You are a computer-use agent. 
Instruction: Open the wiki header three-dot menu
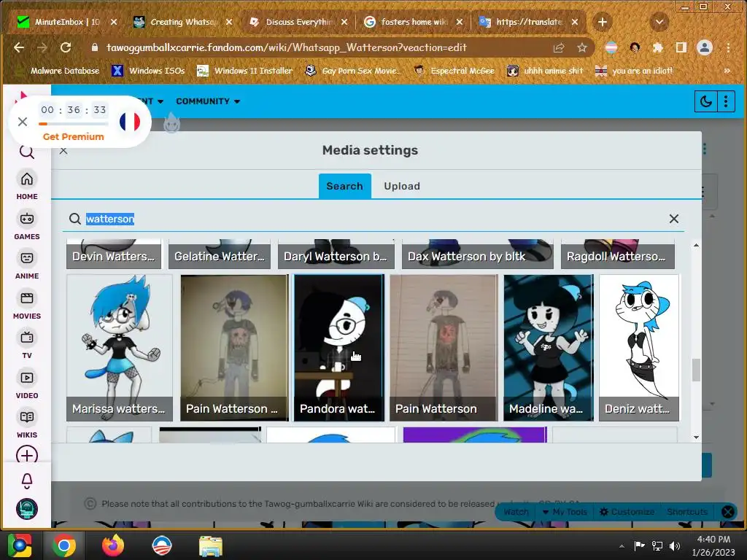point(726,101)
